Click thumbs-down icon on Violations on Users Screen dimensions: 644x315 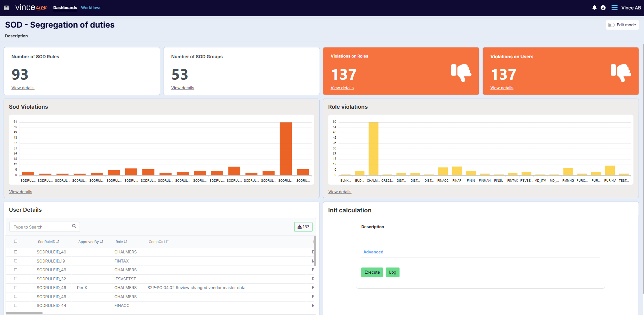coord(621,72)
